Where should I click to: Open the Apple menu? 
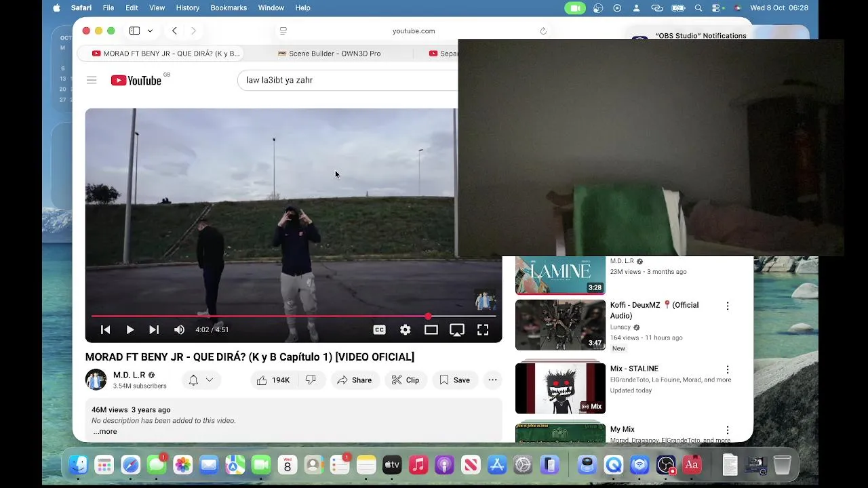coord(56,7)
